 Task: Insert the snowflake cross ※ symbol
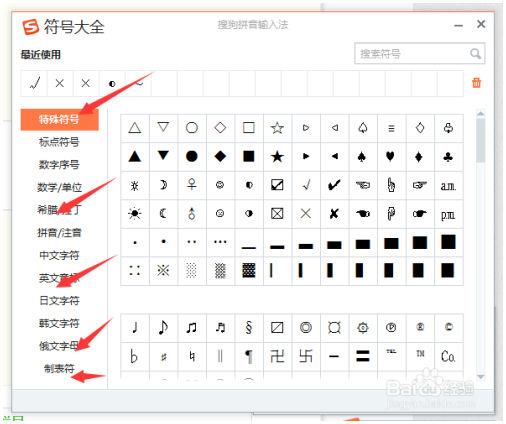[x=163, y=270]
